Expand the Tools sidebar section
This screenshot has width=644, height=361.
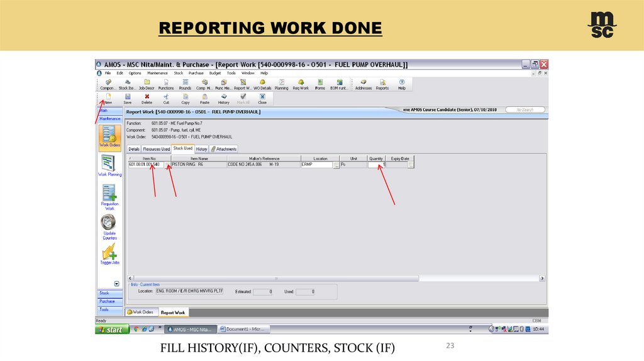[x=109, y=309]
